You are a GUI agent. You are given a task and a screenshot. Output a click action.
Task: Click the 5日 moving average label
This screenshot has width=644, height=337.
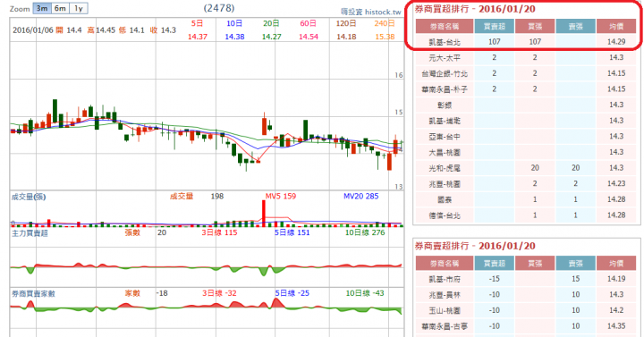197,23
